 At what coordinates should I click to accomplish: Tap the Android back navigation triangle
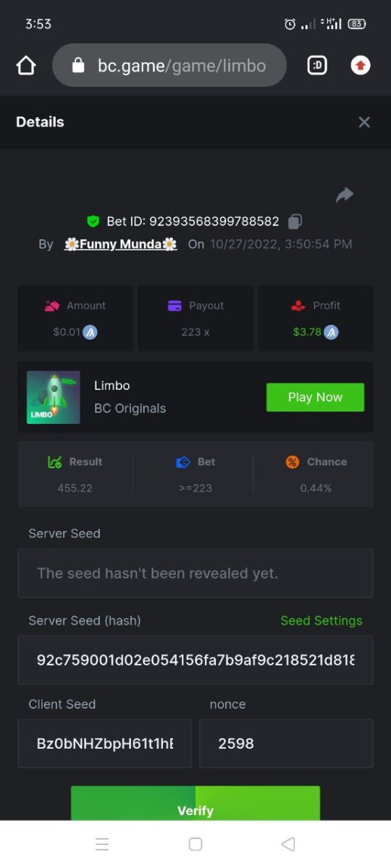click(288, 844)
